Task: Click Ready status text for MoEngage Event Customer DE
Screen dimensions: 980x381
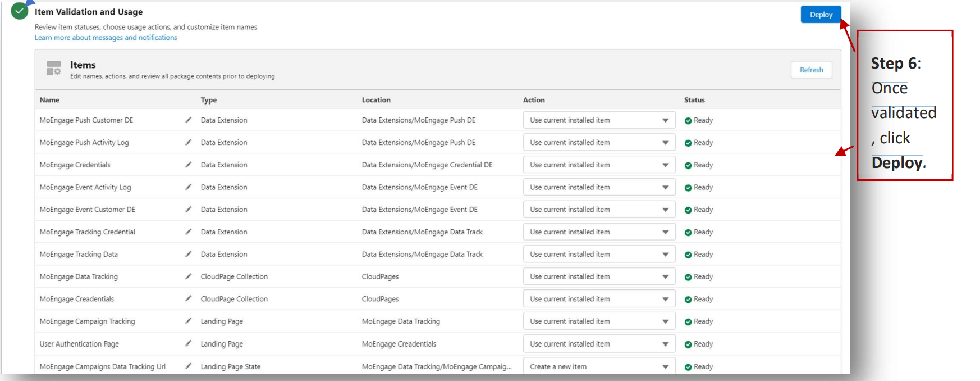Action: tap(703, 210)
